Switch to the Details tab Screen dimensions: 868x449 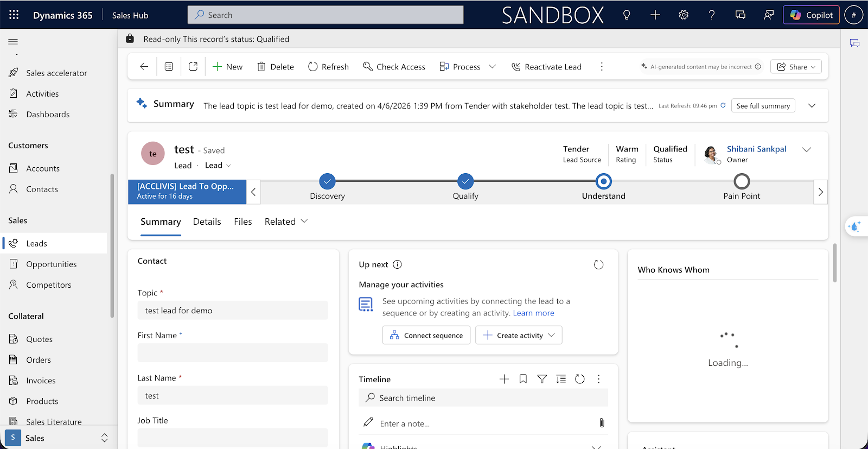coord(207,222)
